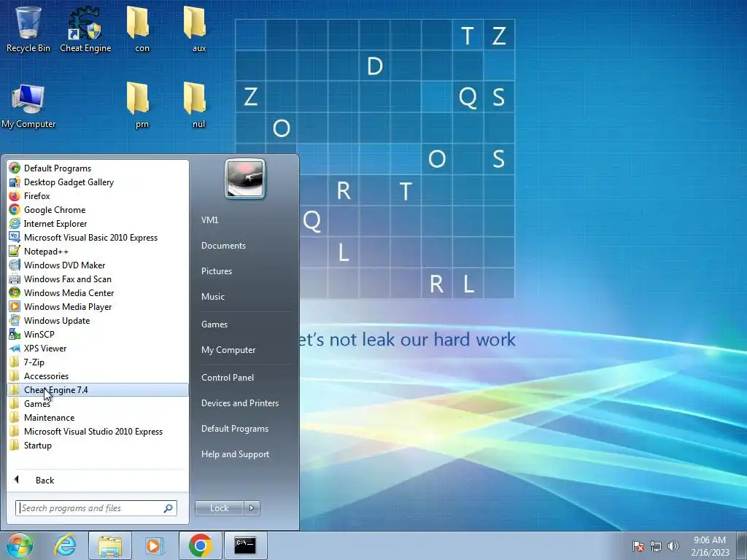
Task: Open the Command Prompt taskbar button
Action: (245, 545)
